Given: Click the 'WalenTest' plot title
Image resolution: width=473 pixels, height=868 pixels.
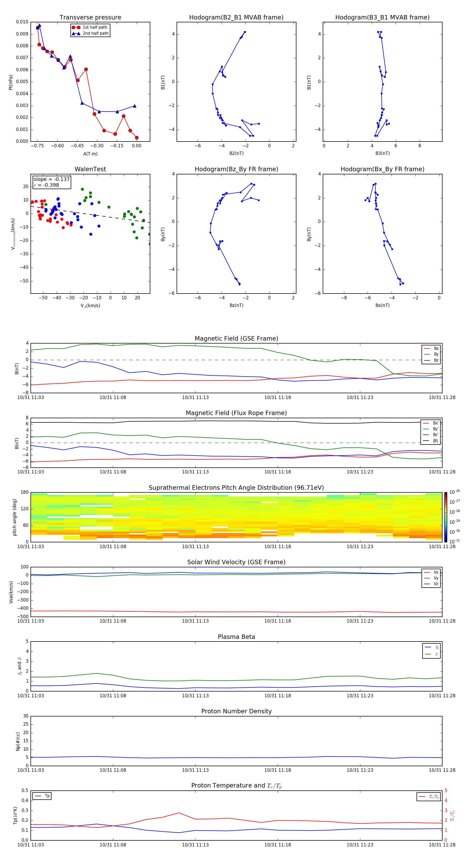Looking at the screenshot, I should [90, 169].
